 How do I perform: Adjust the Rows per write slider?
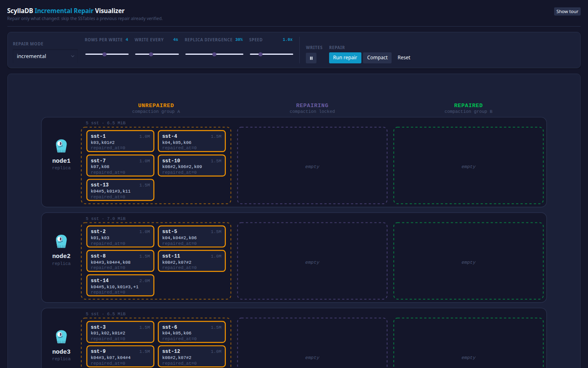[x=107, y=54]
